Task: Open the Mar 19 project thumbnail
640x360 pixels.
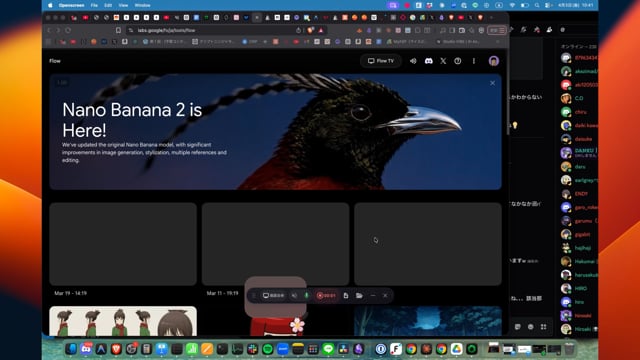Action: pos(123,244)
